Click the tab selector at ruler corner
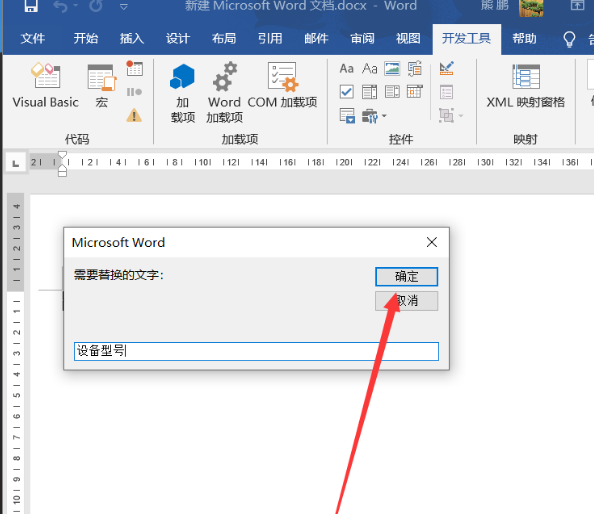Image resolution: width=594 pixels, height=514 pixels. (x=16, y=163)
